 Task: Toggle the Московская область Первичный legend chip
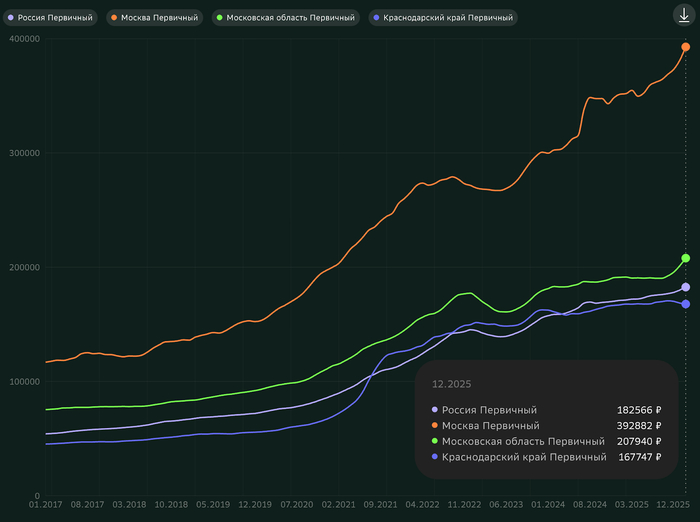tap(284, 18)
